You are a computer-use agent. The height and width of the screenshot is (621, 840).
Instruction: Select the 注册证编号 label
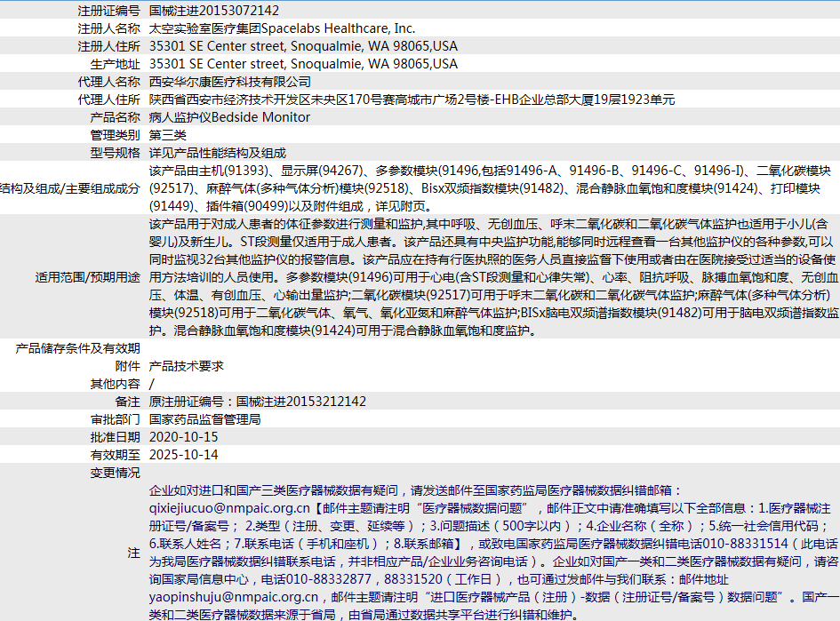click(x=108, y=10)
